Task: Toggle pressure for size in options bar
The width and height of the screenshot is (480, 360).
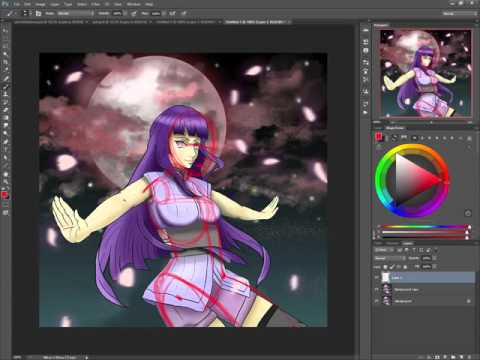Action: coord(183,13)
